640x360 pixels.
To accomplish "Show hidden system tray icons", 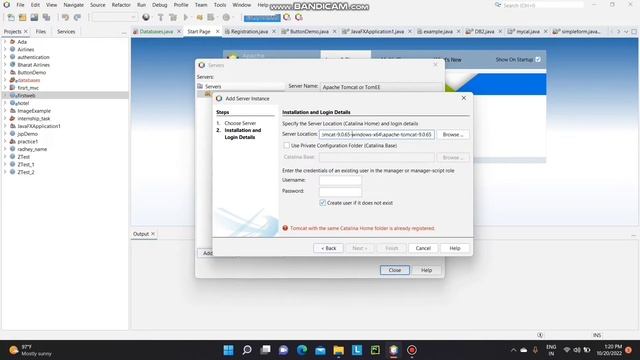I will tap(513, 350).
